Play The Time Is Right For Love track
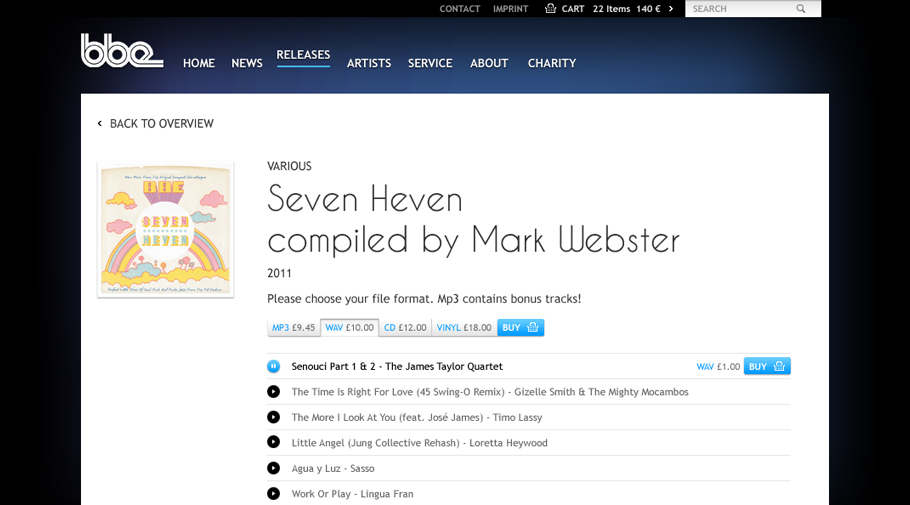Screen dimensions: 910x505 click(274, 392)
